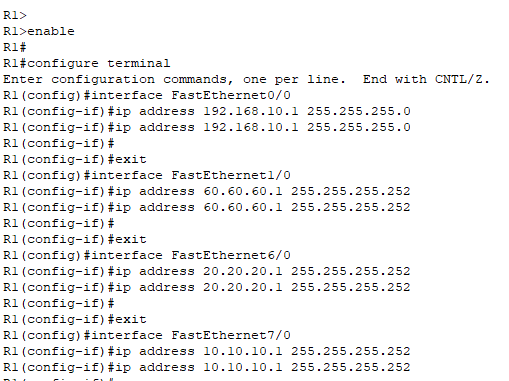The width and height of the screenshot is (509, 381).
Task: Click the 'interface FastEthernet0/0' line
Action: [147, 95]
